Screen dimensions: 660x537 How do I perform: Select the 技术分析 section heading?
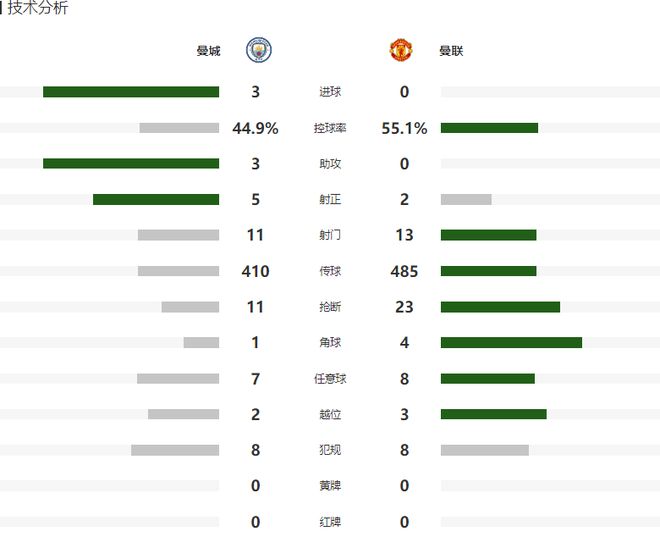pos(37,7)
